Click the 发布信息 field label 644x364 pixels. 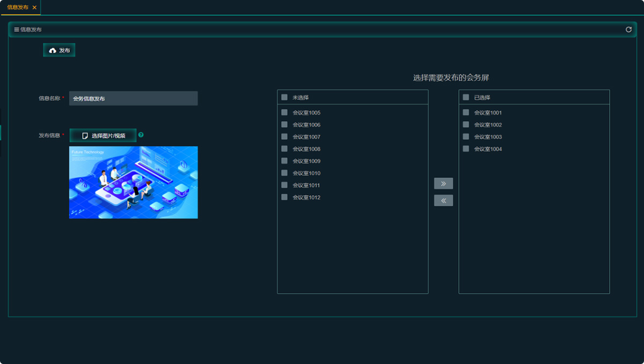pos(49,135)
